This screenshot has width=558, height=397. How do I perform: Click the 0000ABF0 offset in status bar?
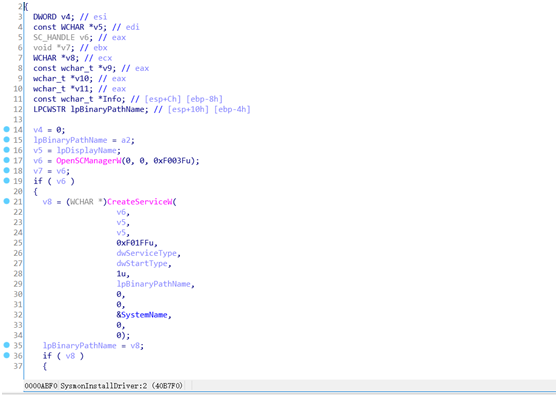pyautogui.click(x=41, y=386)
